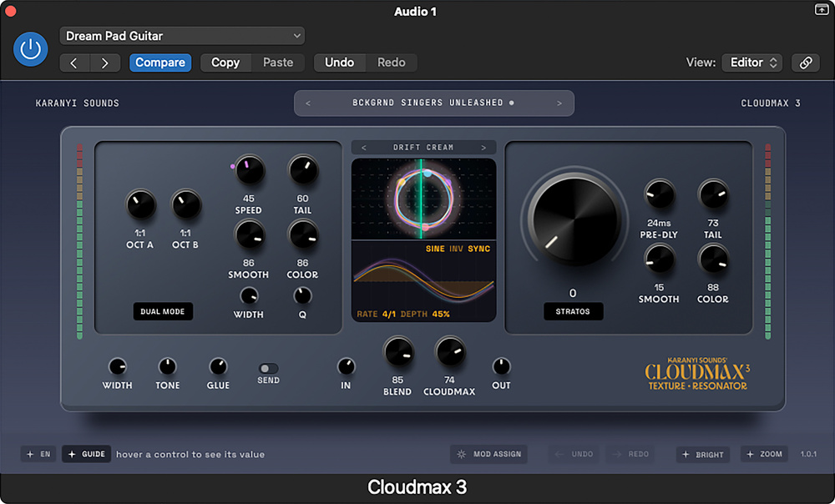Screen dimensions: 835x504
Task: Go to the previous preset in header
Action: coord(74,63)
